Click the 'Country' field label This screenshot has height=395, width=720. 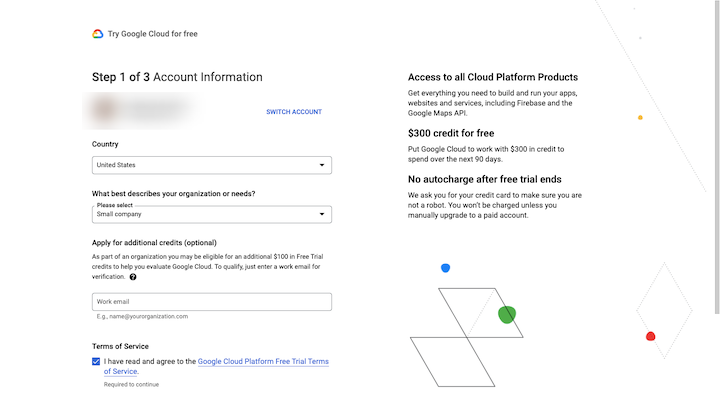[x=105, y=144]
